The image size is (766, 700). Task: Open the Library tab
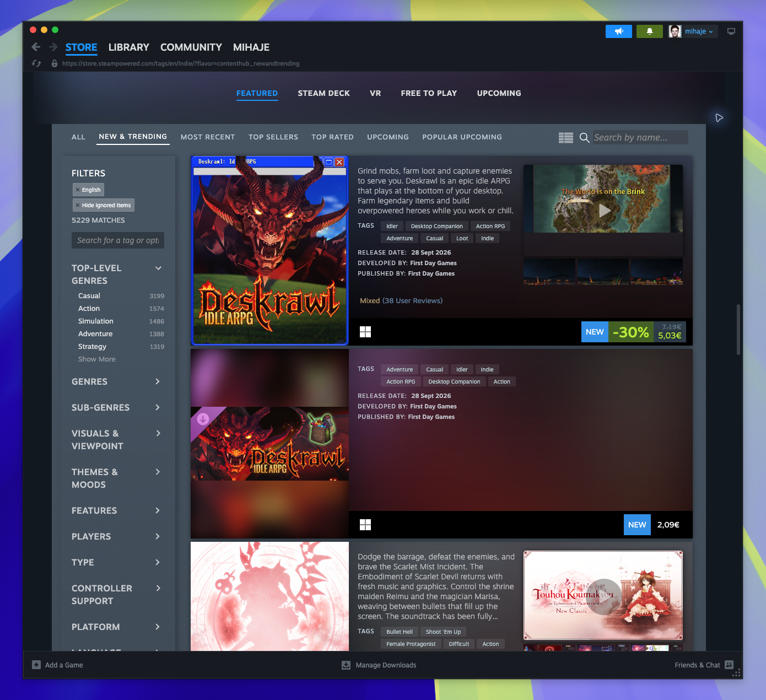coord(129,47)
